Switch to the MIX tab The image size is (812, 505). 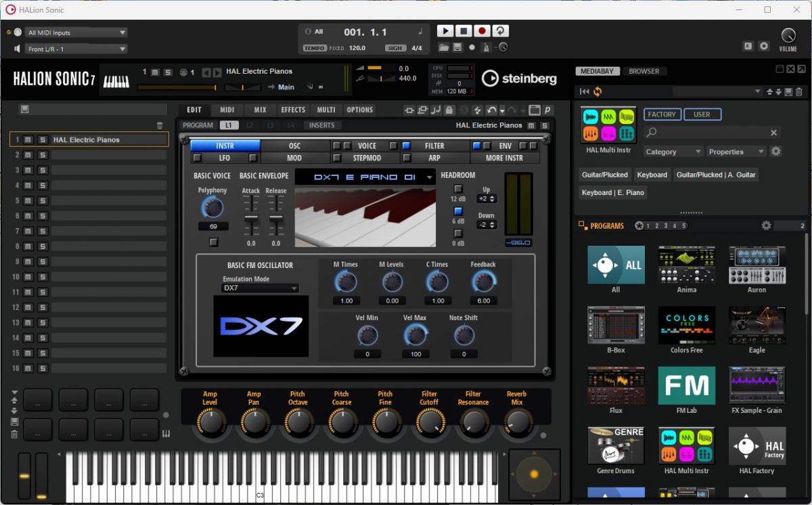(x=261, y=110)
